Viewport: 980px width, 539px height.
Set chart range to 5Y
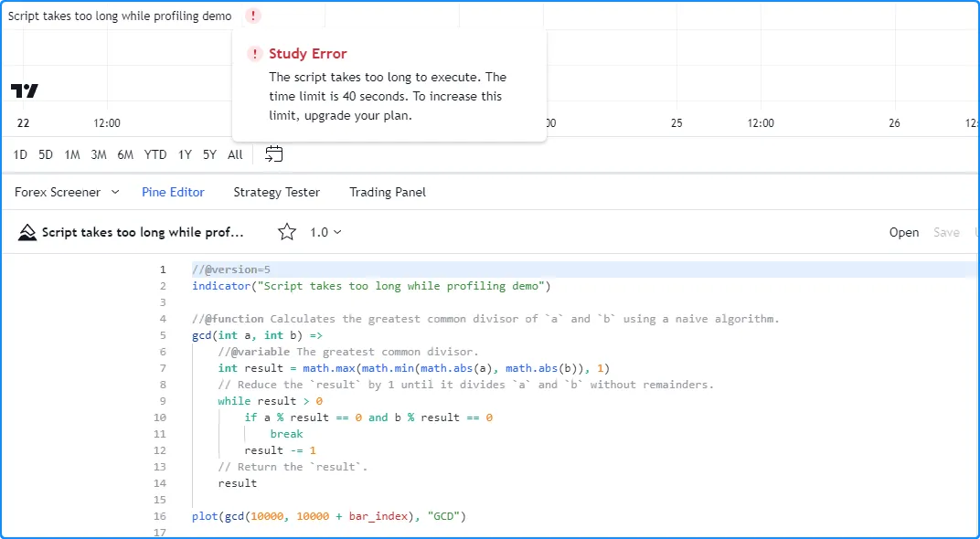[x=209, y=154]
